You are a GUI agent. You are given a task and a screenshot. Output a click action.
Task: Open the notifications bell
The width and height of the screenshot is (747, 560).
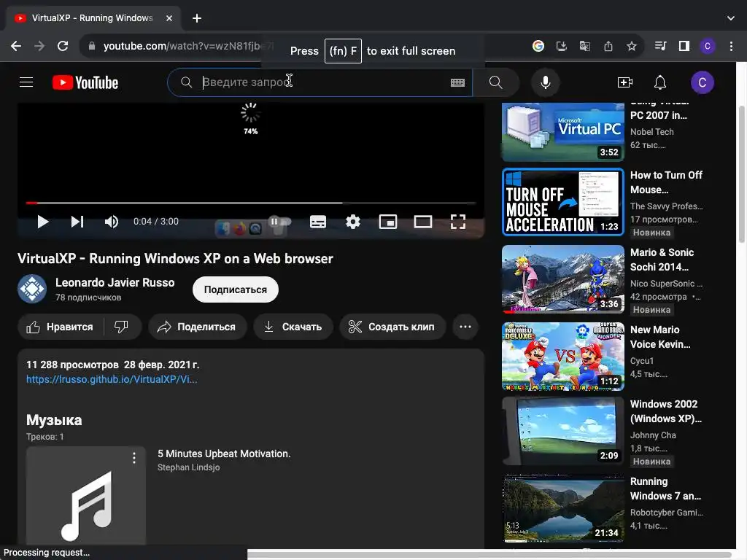pyautogui.click(x=659, y=82)
